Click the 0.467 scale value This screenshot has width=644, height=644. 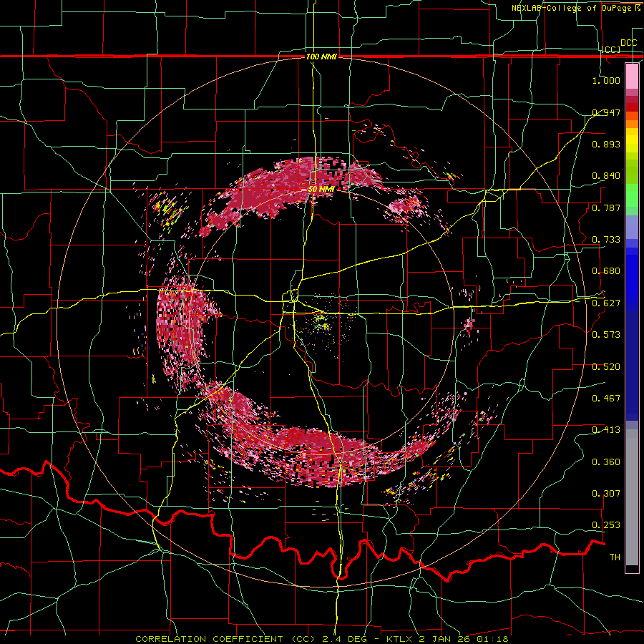point(606,399)
